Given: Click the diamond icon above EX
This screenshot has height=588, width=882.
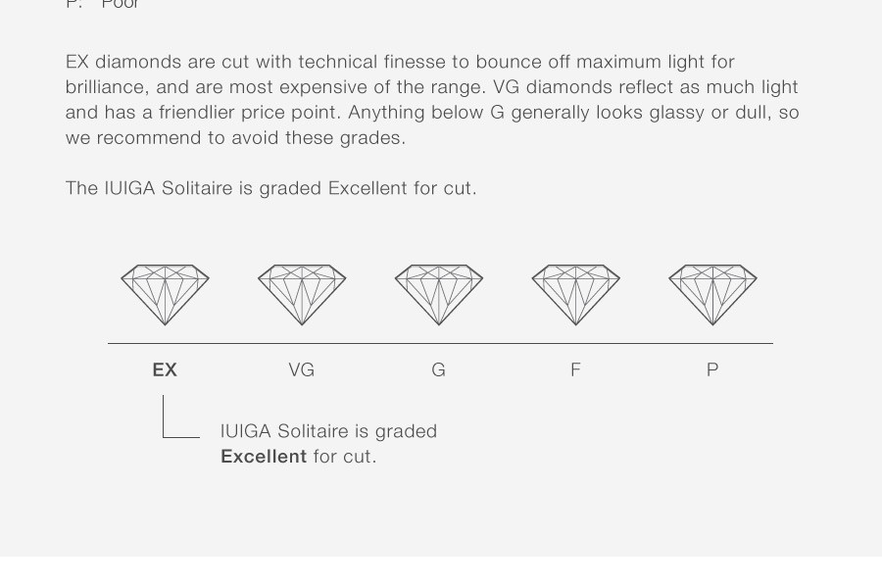Looking at the screenshot, I should [x=165, y=295].
